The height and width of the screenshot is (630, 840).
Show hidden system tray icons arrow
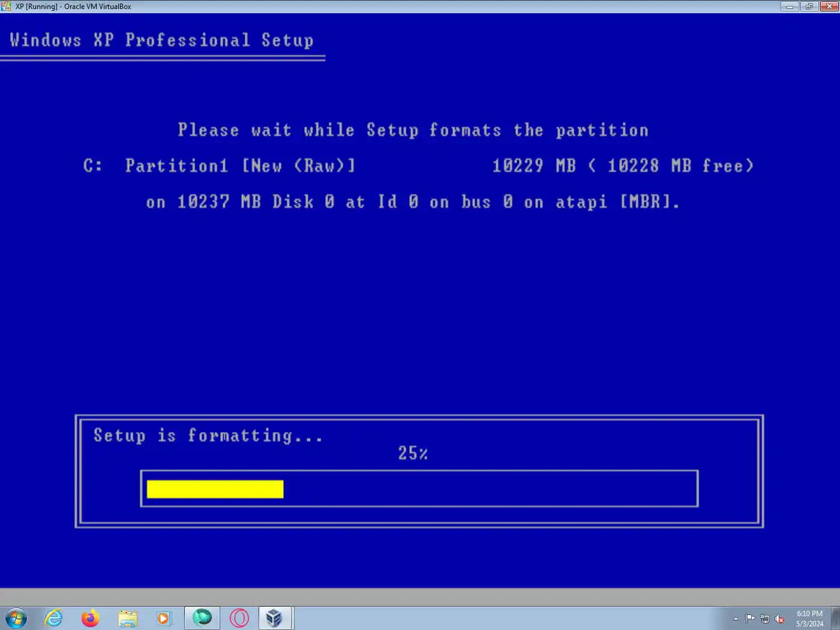click(x=736, y=619)
